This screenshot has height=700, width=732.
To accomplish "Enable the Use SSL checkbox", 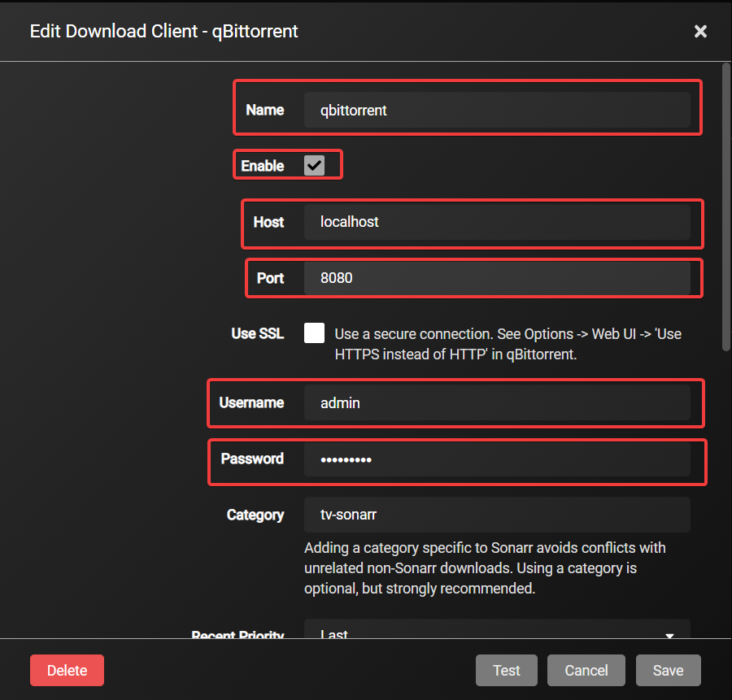I will (x=314, y=333).
